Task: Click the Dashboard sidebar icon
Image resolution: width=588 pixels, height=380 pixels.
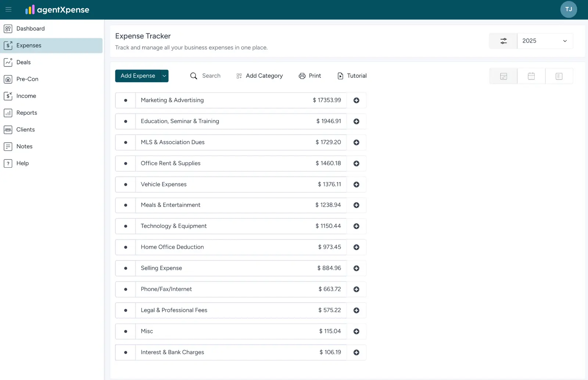Action: coord(8,29)
